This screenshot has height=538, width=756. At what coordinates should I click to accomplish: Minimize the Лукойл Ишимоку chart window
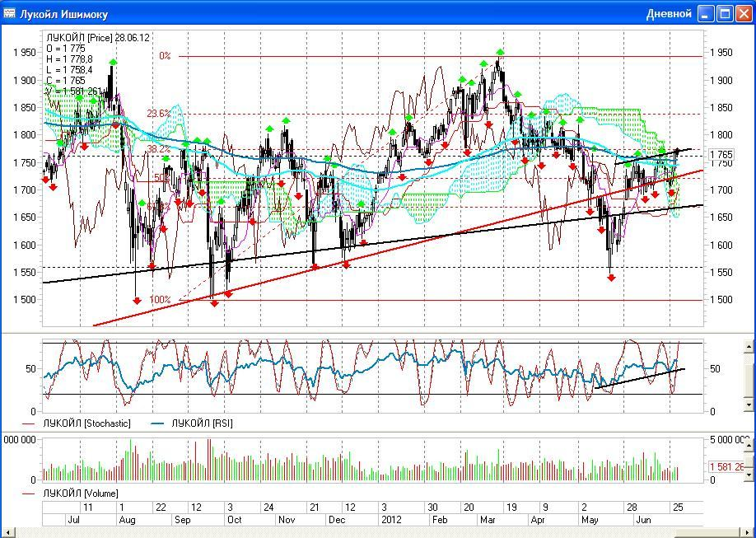(x=707, y=13)
